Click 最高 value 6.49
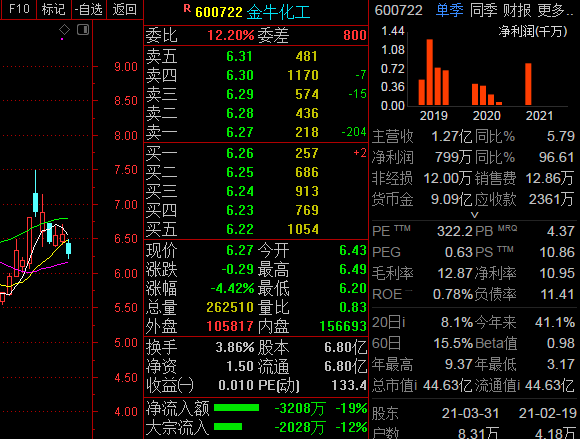 tap(353, 269)
